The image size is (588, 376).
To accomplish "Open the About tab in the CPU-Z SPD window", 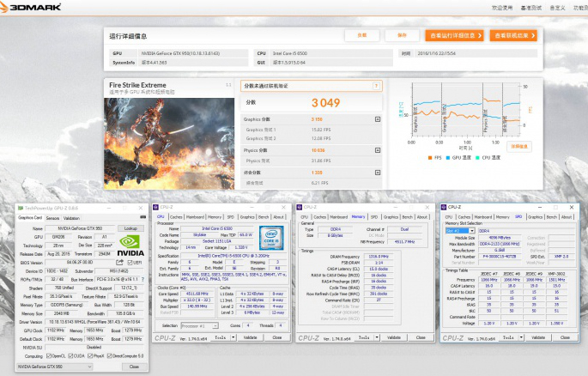I will (x=567, y=216).
